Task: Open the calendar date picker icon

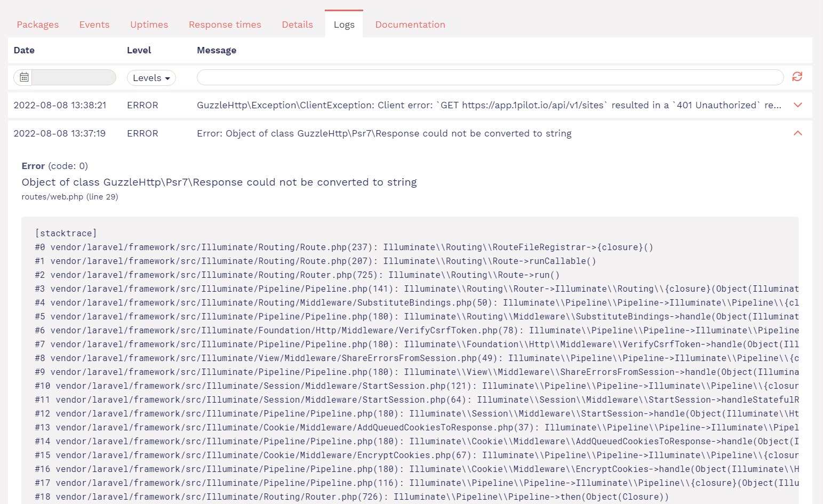Action: [x=23, y=77]
